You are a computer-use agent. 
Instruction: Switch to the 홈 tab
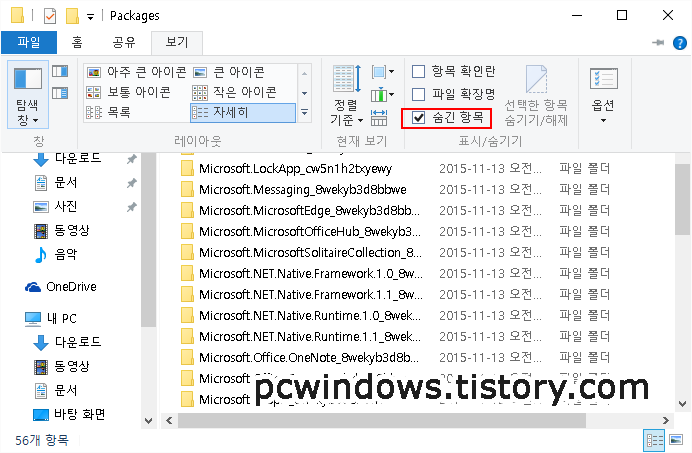(x=77, y=42)
